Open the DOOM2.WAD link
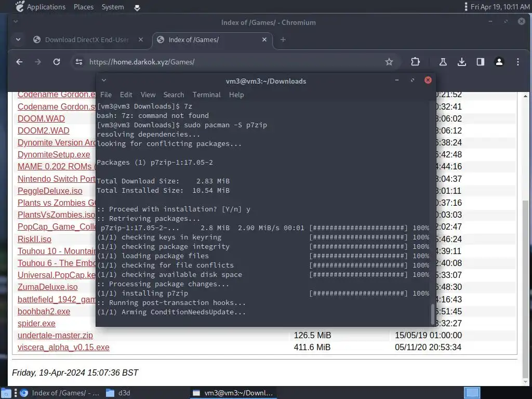The width and height of the screenshot is (532, 399). point(44,130)
